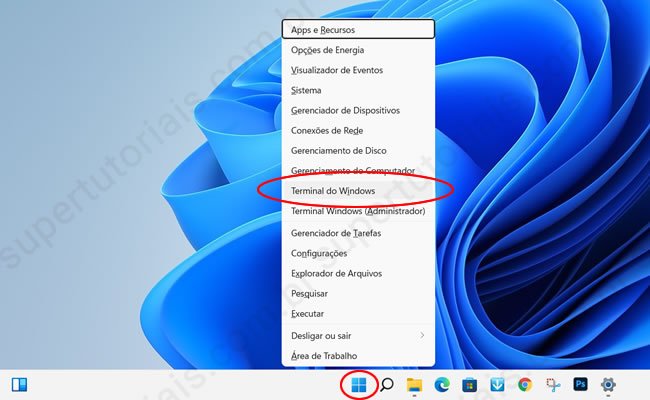Select Conexões de Rede
650x400 pixels.
tap(358, 131)
